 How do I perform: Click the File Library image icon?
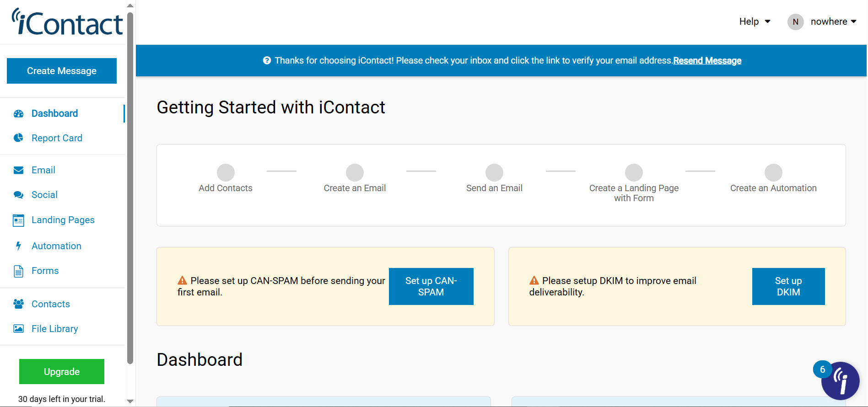18,329
